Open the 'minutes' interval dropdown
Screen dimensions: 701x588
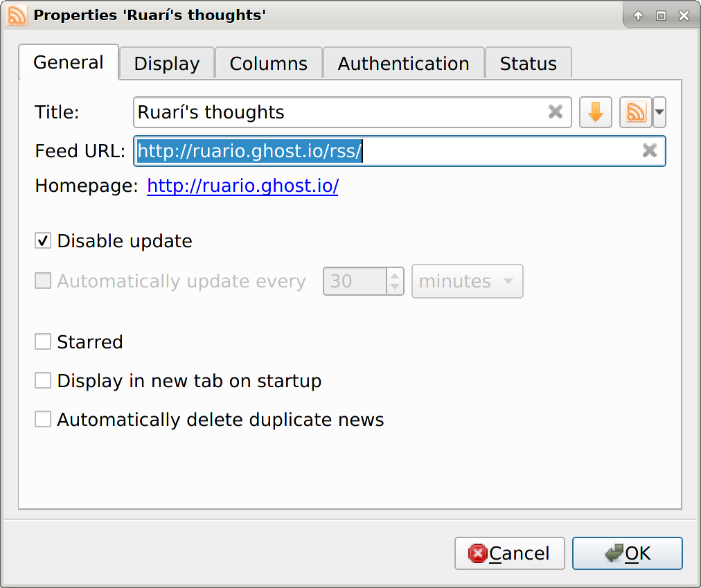tap(467, 281)
